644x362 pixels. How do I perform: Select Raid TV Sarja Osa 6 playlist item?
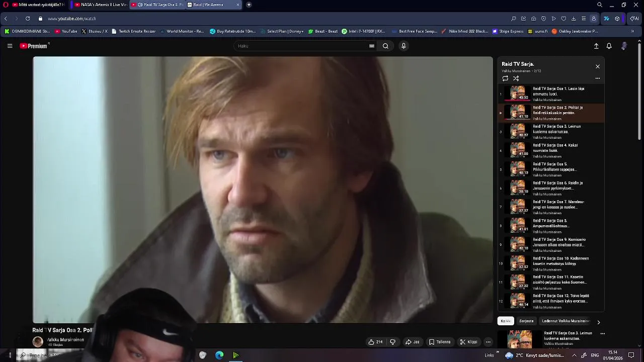click(551, 188)
